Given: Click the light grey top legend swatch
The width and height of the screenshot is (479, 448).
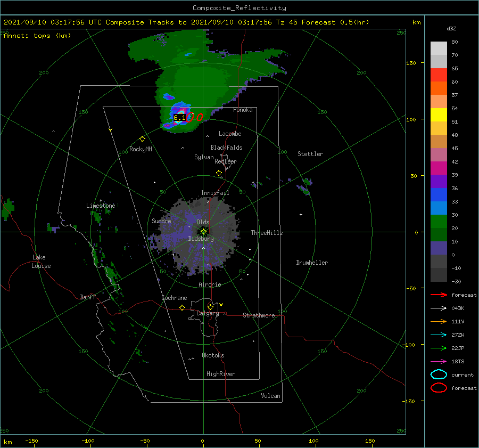Looking at the screenshot, I should pos(439,48).
